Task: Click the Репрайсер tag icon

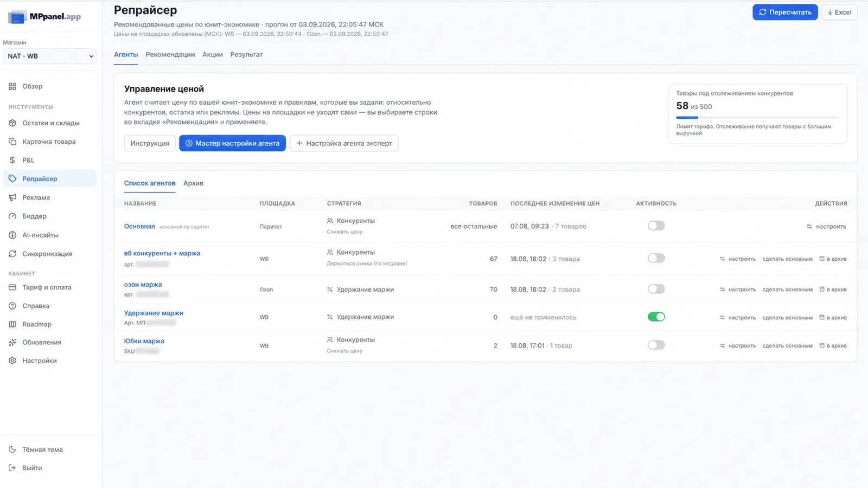Action: 12,178
